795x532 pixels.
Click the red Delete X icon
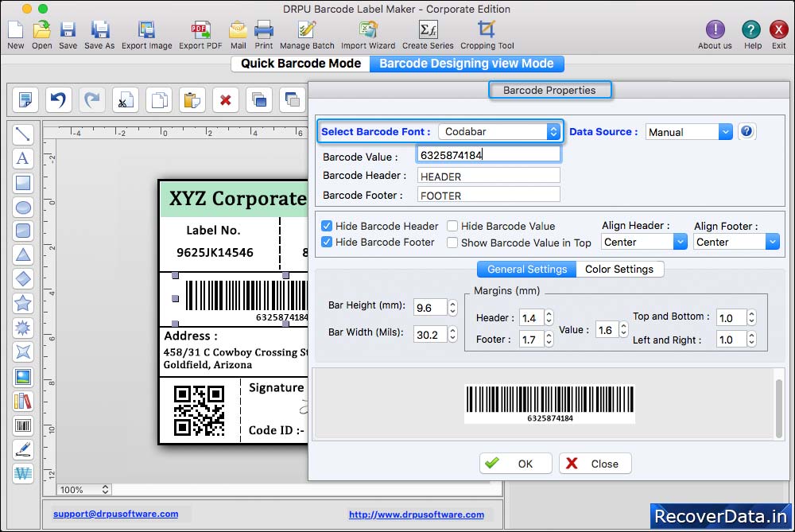tap(226, 99)
